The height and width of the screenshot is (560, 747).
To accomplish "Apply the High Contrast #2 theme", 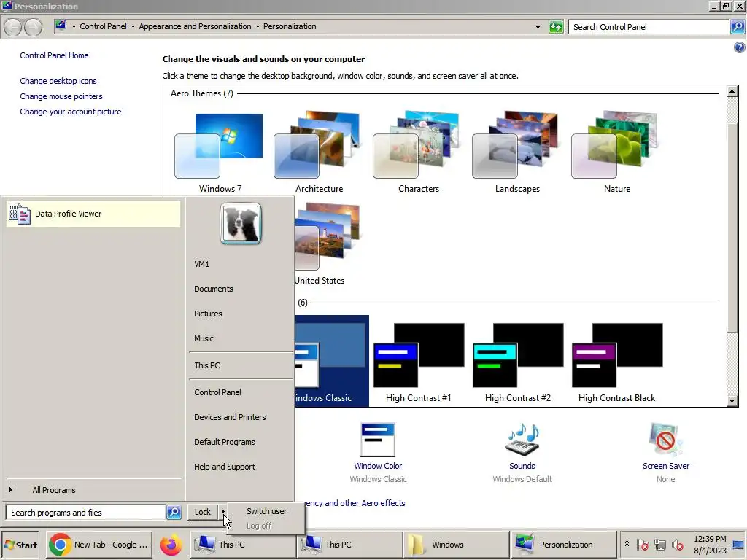I will pos(518,362).
